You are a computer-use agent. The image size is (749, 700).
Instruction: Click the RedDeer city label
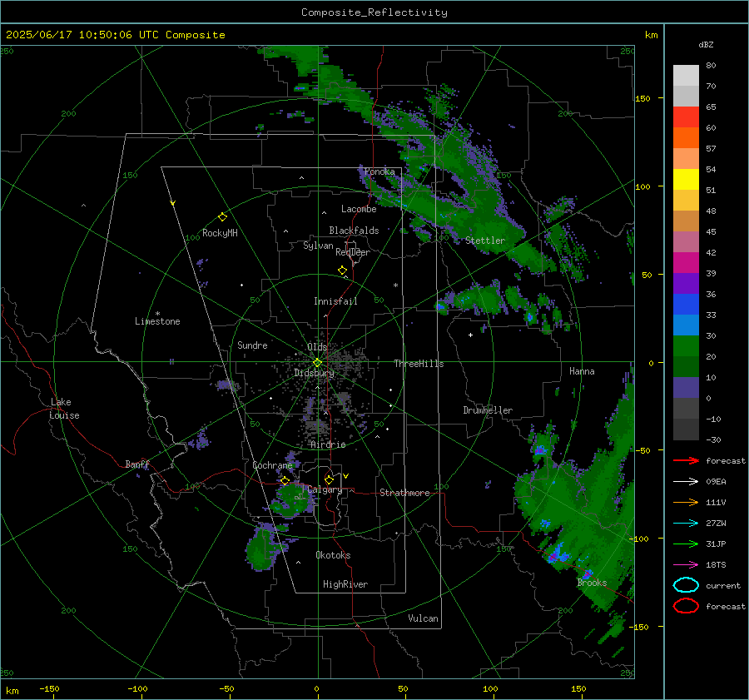pyautogui.click(x=353, y=252)
